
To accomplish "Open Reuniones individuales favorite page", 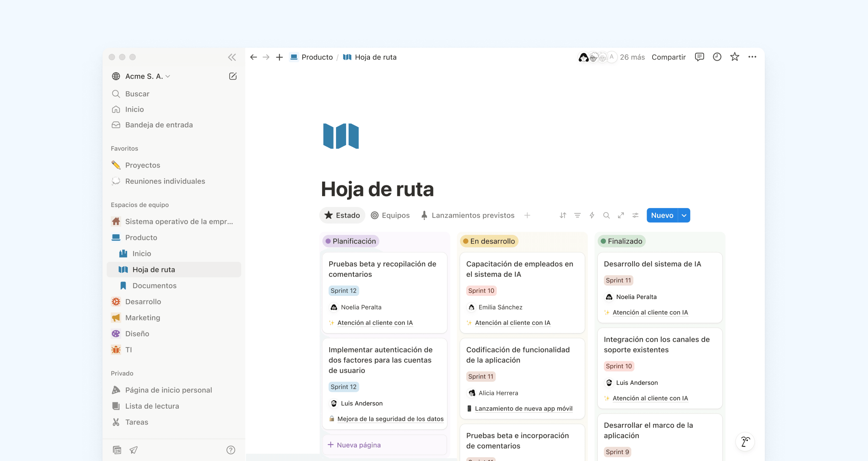I will point(174,181).
